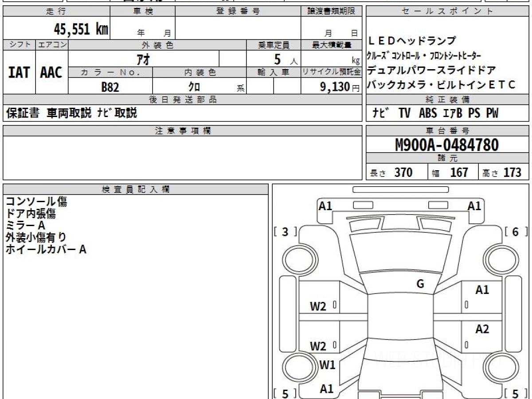Click the inspector note ホイールカバーA
This screenshot has width=532, height=399.
46,250
